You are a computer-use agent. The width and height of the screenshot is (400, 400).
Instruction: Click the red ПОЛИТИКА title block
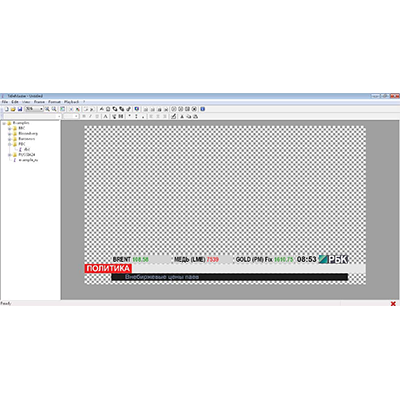point(108,268)
